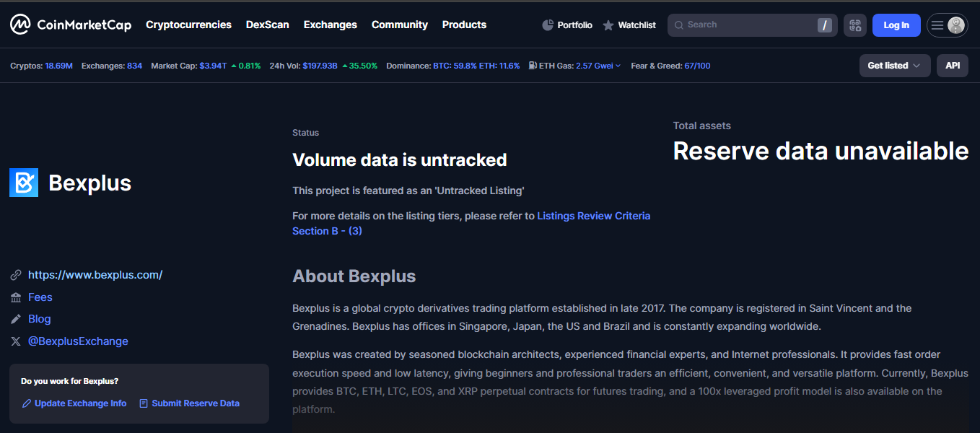The image size is (980, 433).
Task: Click the Log In button
Action: [x=896, y=25]
